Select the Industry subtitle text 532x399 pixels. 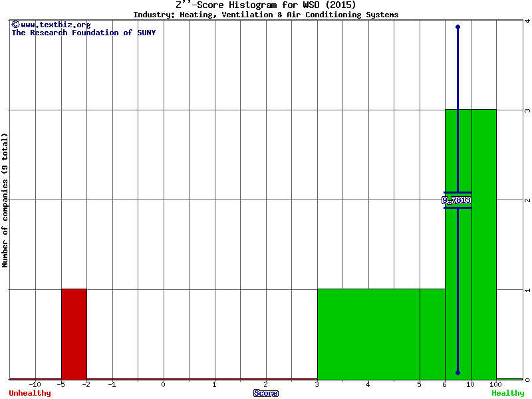click(266, 15)
